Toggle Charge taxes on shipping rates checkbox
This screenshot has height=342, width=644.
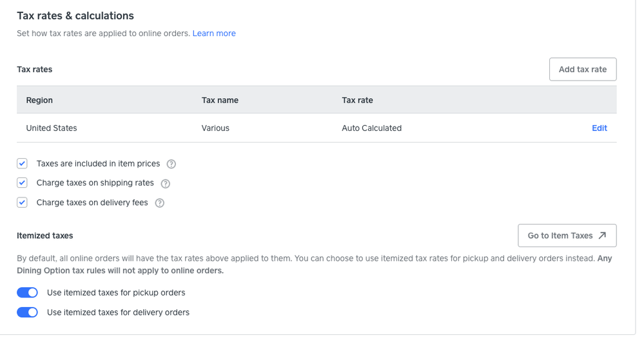[23, 183]
